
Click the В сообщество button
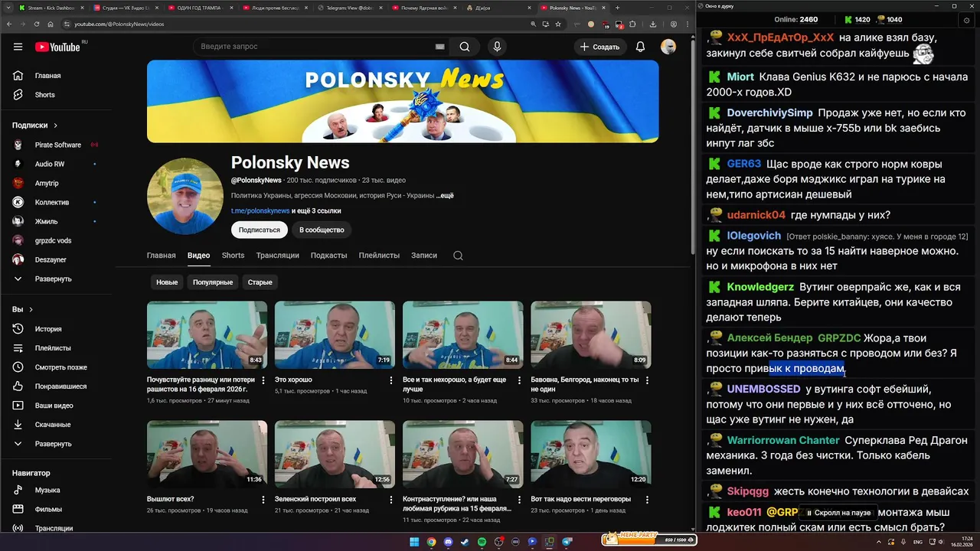point(322,230)
